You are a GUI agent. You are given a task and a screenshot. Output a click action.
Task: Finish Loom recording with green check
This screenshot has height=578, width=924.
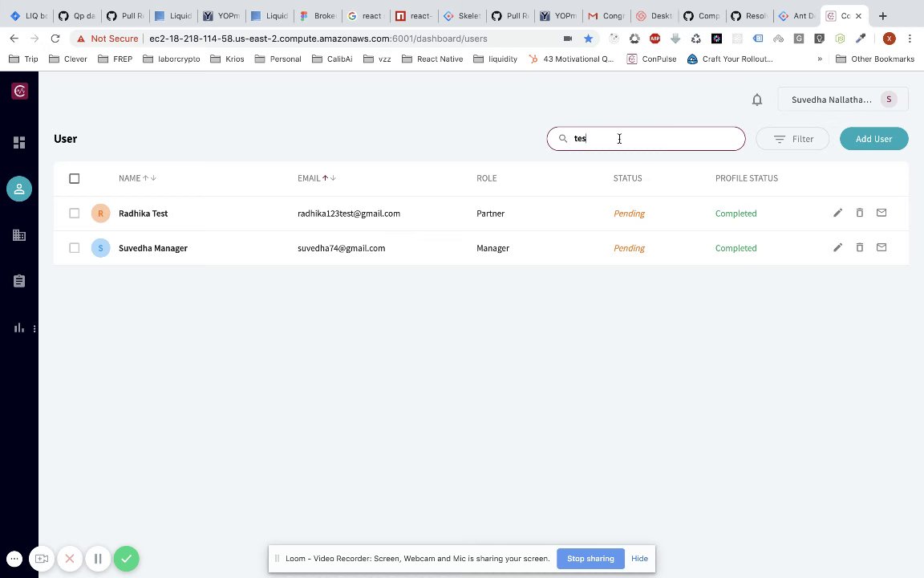(126, 559)
